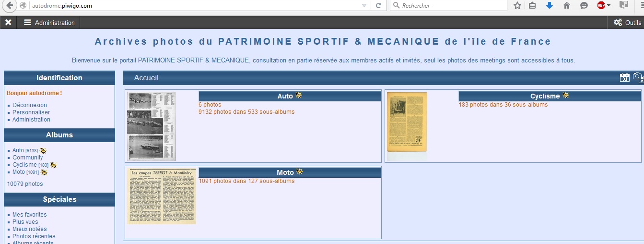This screenshot has width=644, height=244.
Task: Click the toolbar icon right of ABP
Action: coord(624,6)
